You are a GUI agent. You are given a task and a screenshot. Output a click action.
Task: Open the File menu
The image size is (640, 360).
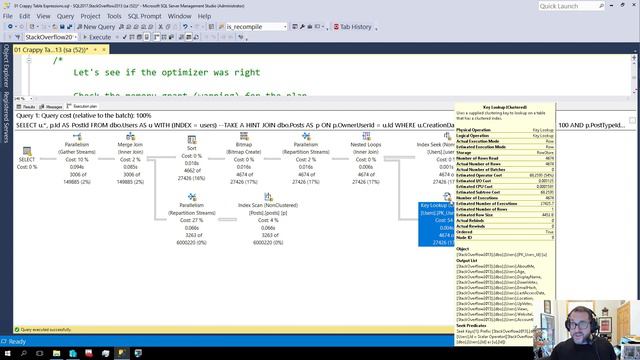pos(8,16)
